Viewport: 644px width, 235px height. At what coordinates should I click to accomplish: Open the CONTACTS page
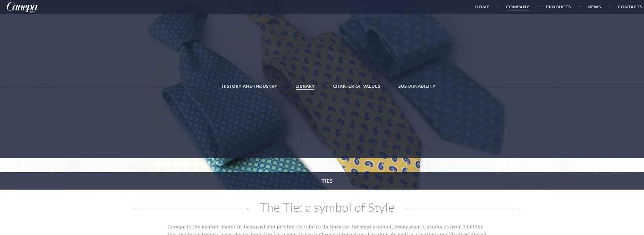pos(630,7)
